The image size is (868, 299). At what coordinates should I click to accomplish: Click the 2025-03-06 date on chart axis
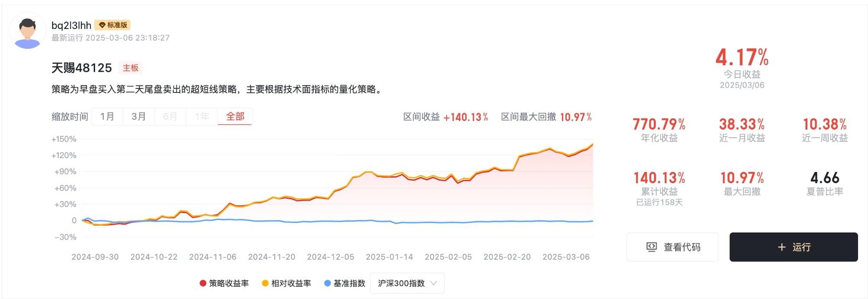point(566,257)
